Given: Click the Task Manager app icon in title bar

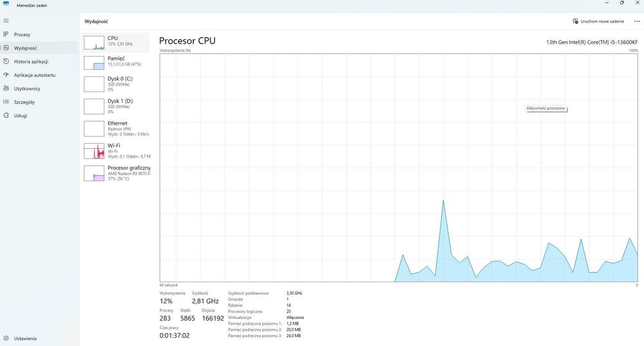Looking at the screenshot, I should 6,4.
